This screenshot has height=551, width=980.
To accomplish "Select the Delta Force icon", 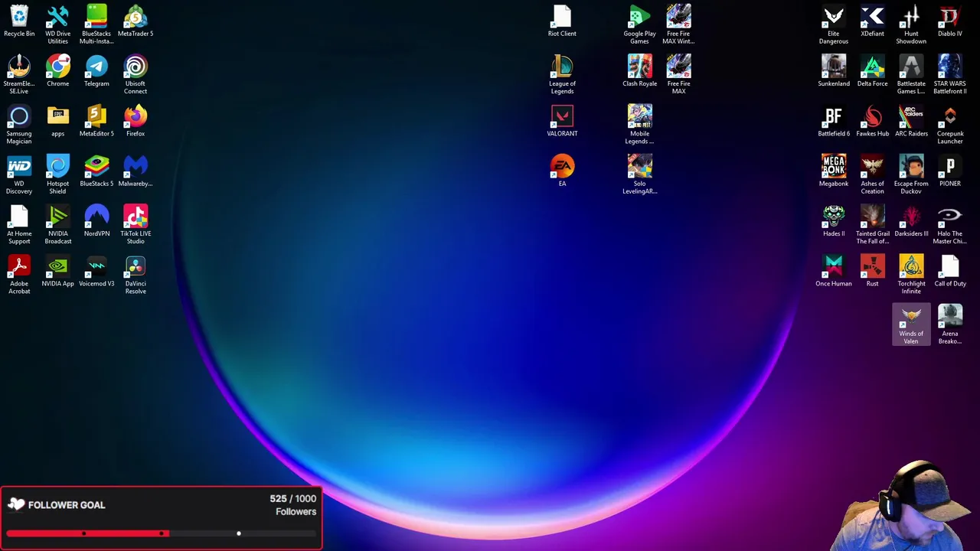I will pos(873,66).
